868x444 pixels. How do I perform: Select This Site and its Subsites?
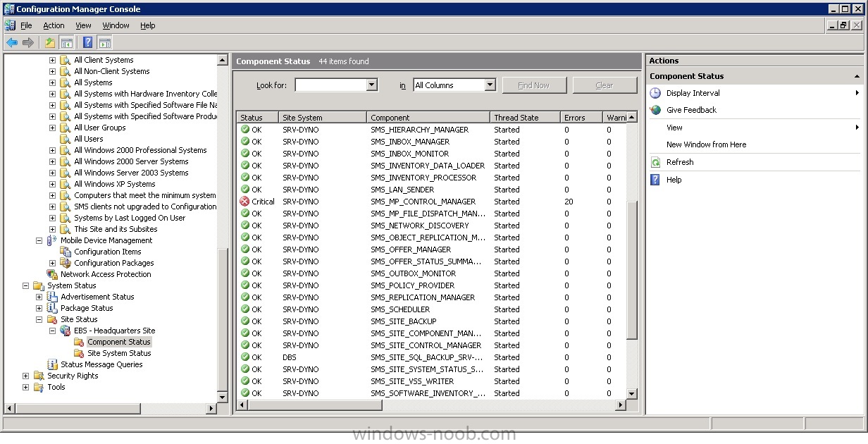[x=116, y=229]
